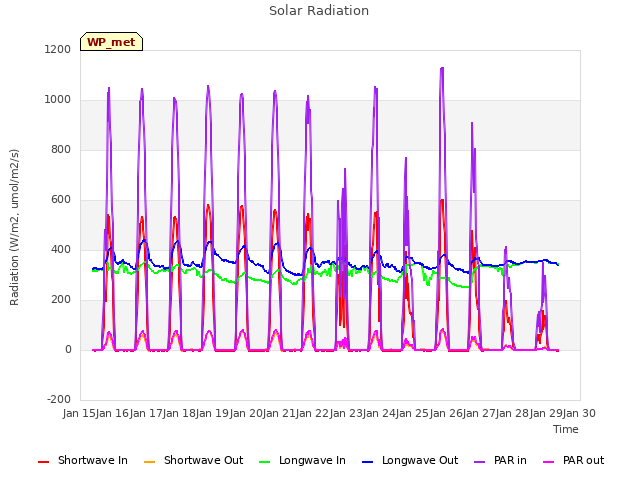
Task: Click the WP_met label box
Action: click(x=111, y=42)
